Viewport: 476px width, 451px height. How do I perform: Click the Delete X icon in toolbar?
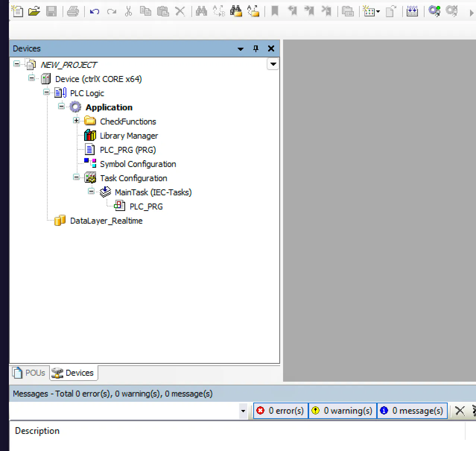pos(180,12)
